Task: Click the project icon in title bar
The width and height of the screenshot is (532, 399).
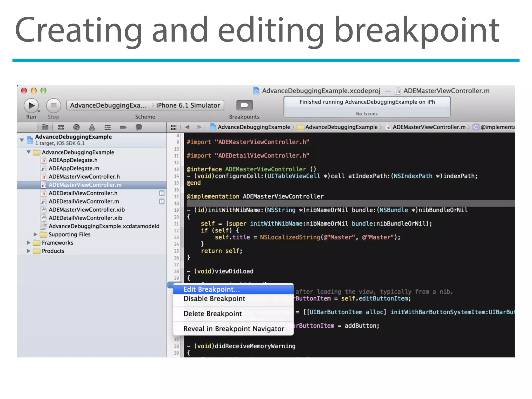Action: [256, 91]
